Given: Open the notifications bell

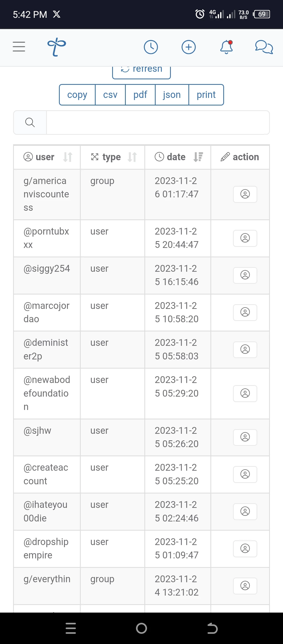Looking at the screenshot, I should coord(226,47).
